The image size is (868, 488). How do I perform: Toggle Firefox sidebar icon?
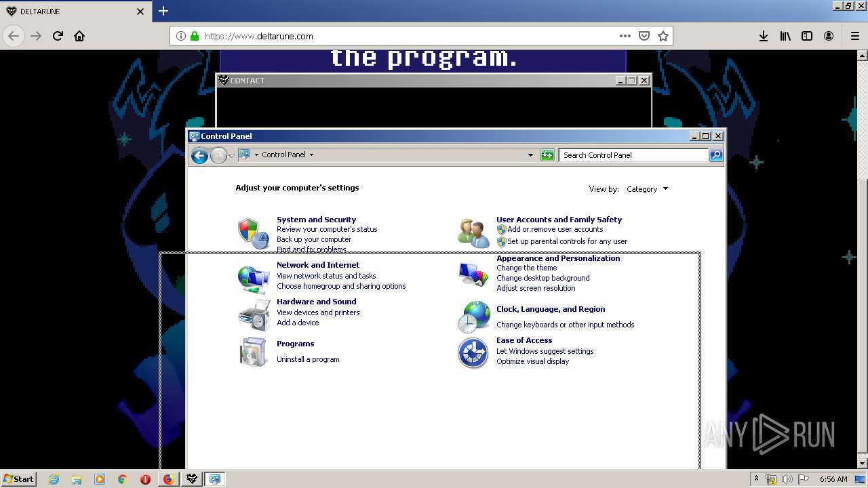pos(807,36)
